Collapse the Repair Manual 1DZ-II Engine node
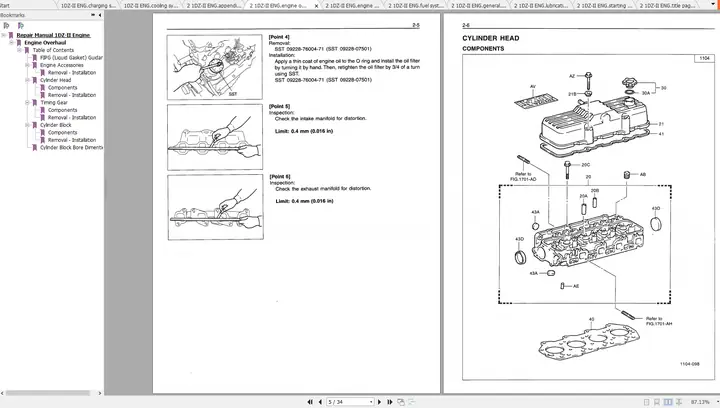The image size is (720, 408). click(x=4, y=35)
